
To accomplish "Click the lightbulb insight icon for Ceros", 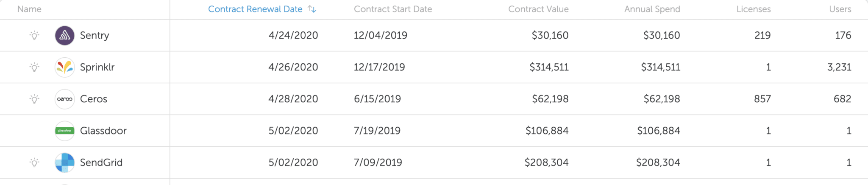I will [34, 99].
